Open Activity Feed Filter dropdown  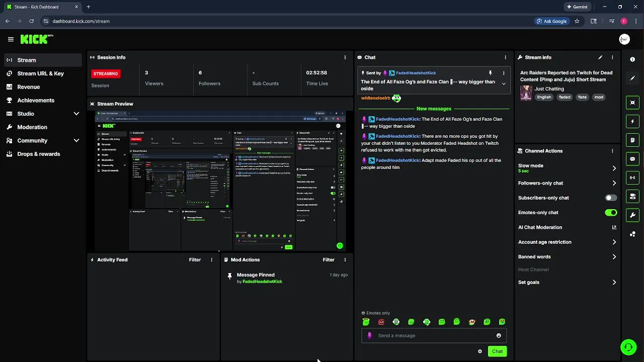click(x=195, y=260)
